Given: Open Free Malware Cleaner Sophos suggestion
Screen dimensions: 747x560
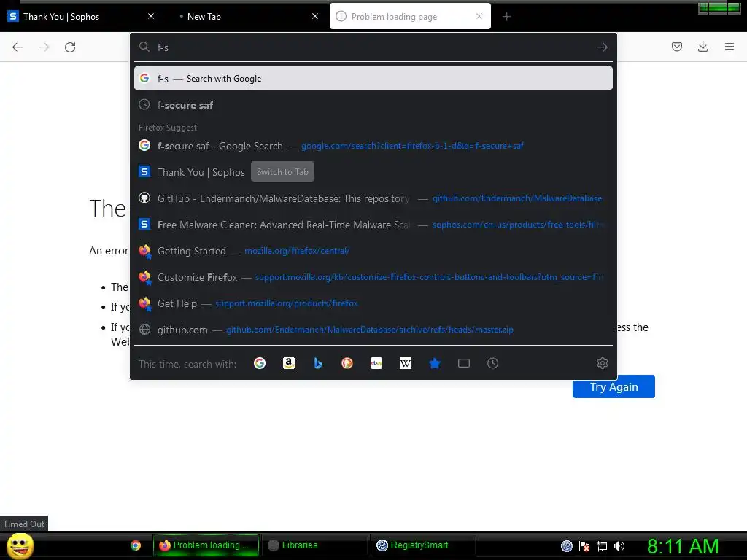Looking at the screenshot, I should click(x=373, y=225).
